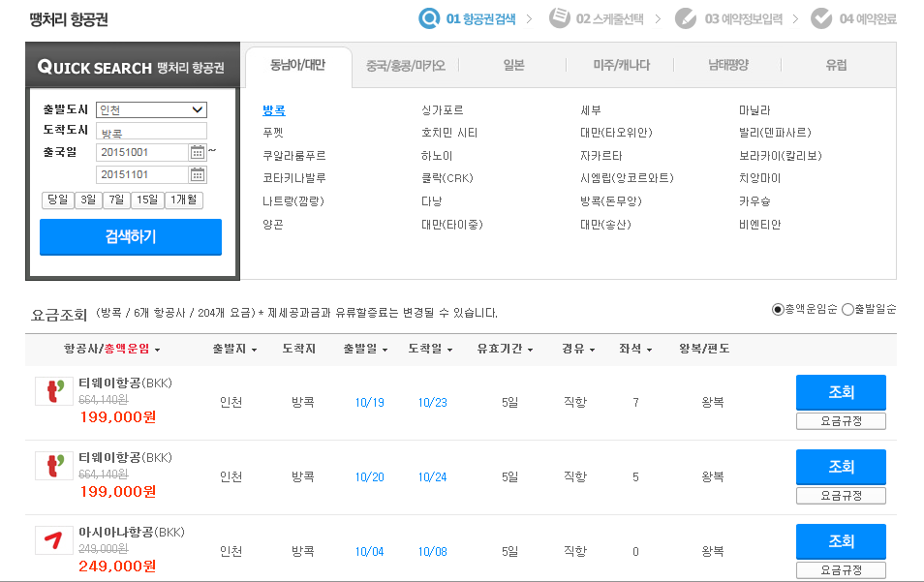This screenshot has height=582, width=924.
Task: Select the 싱가포르 destination link
Action: pyautogui.click(x=442, y=110)
